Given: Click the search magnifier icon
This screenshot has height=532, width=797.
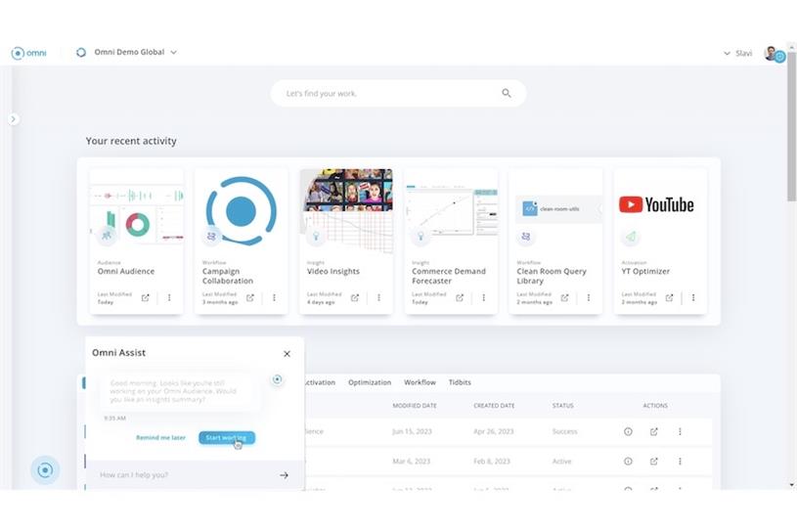Looking at the screenshot, I should tap(507, 94).
